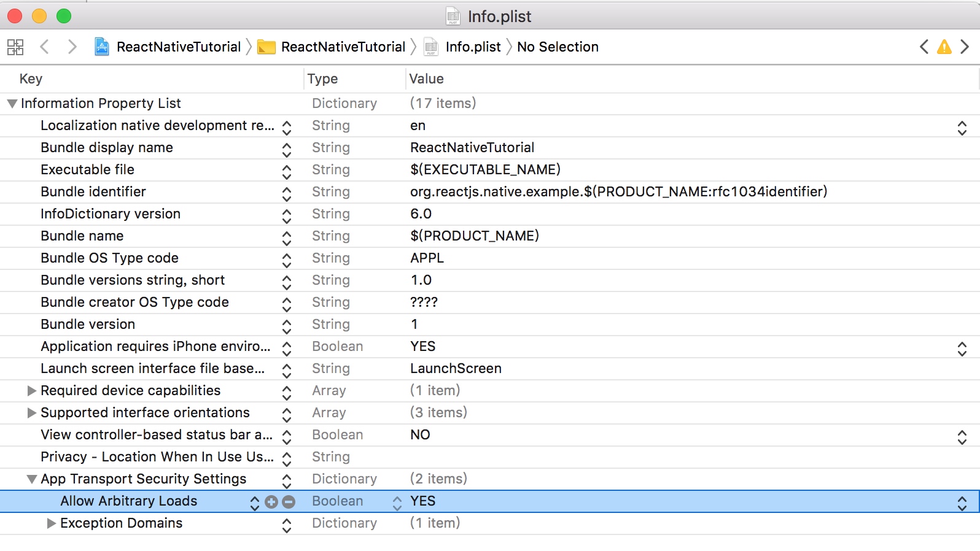Click the macOS window zoom green button
980x551 pixels.
(64, 16)
